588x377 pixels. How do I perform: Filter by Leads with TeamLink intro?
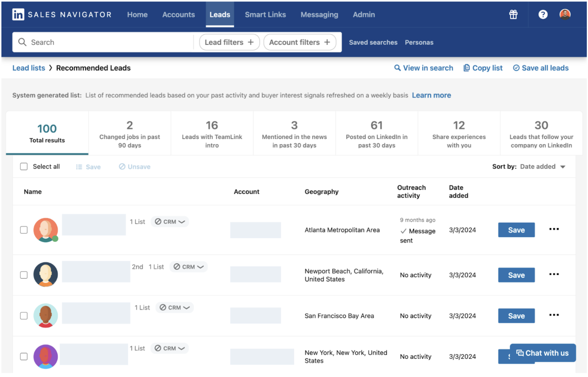[x=212, y=133]
